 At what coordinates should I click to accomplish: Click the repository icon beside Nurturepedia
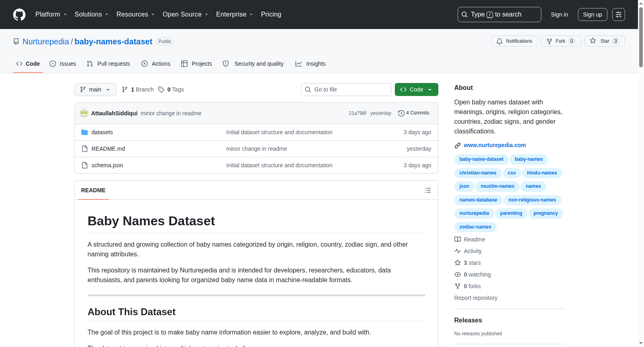click(16, 42)
